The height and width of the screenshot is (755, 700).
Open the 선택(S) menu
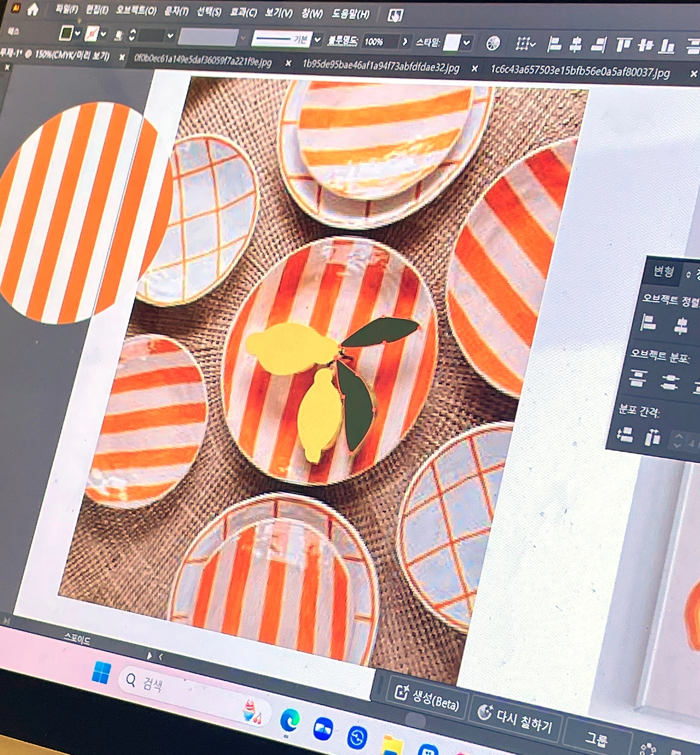pyautogui.click(x=209, y=11)
